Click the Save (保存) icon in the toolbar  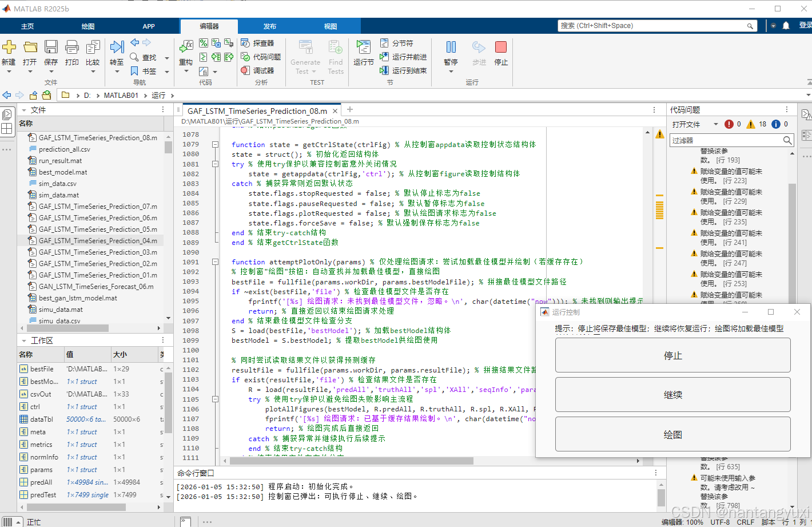(51, 48)
